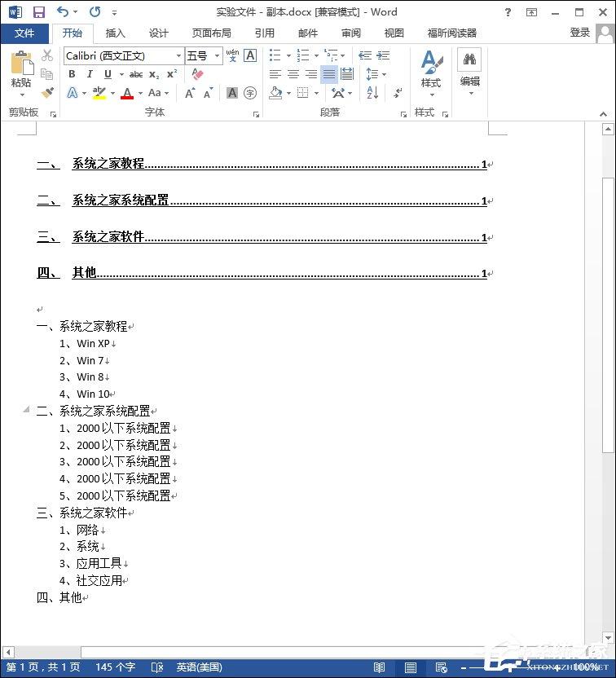Toggle underline formatting
616x678 pixels.
click(x=108, y=74)
